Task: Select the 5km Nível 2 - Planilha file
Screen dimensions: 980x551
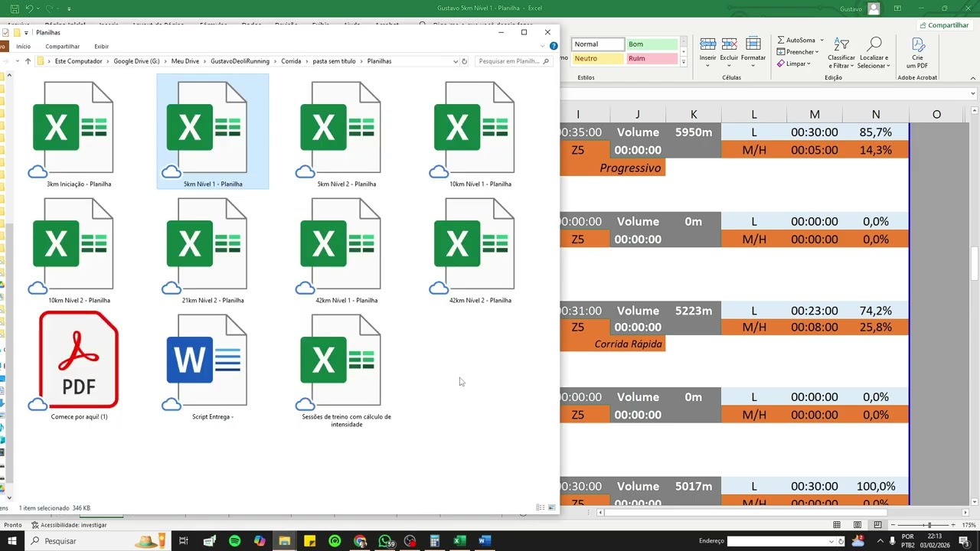Action: [x=346, y=133]
